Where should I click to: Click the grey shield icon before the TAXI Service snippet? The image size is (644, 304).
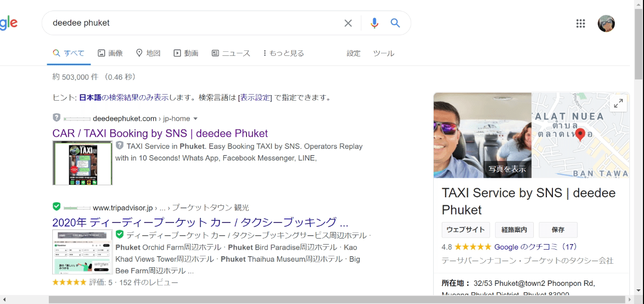tap(120, 145)
